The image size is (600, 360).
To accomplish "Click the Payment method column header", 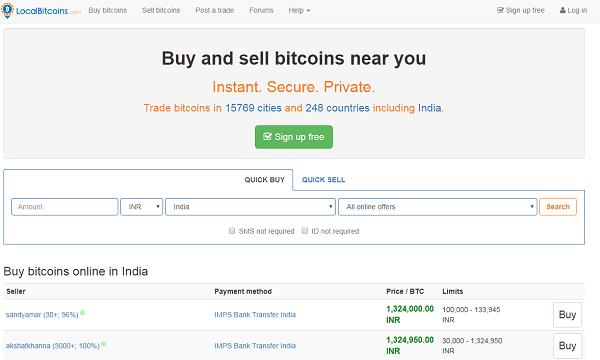I will (x=243, y=292).
